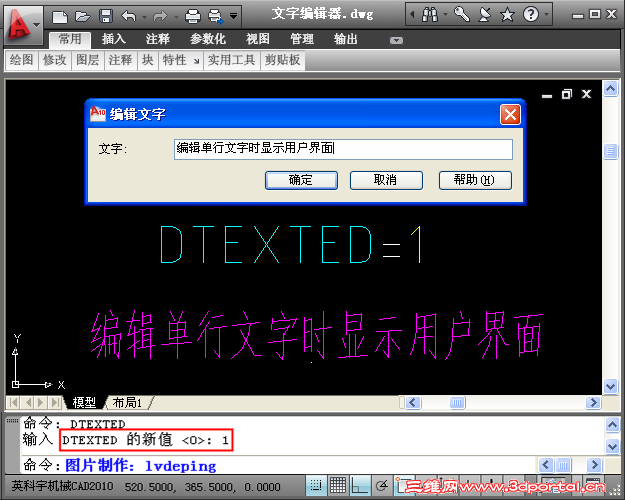Minimize the ribbon with the toggle arrow button
625x500 pixels.
(396, 40)
